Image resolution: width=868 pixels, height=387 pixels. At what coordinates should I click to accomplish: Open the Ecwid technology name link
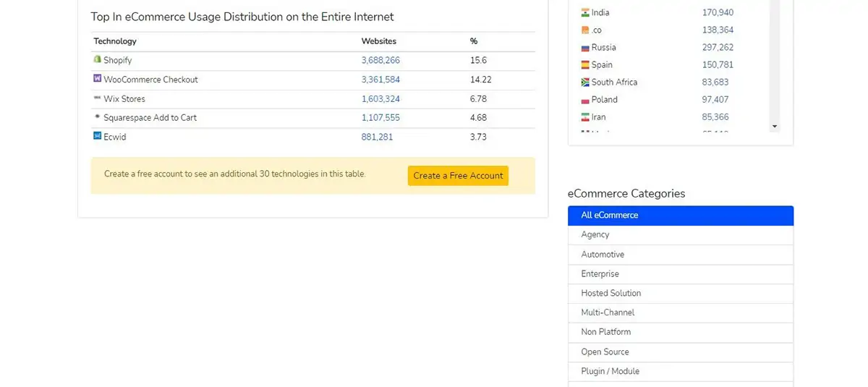(x=114, y=137)
